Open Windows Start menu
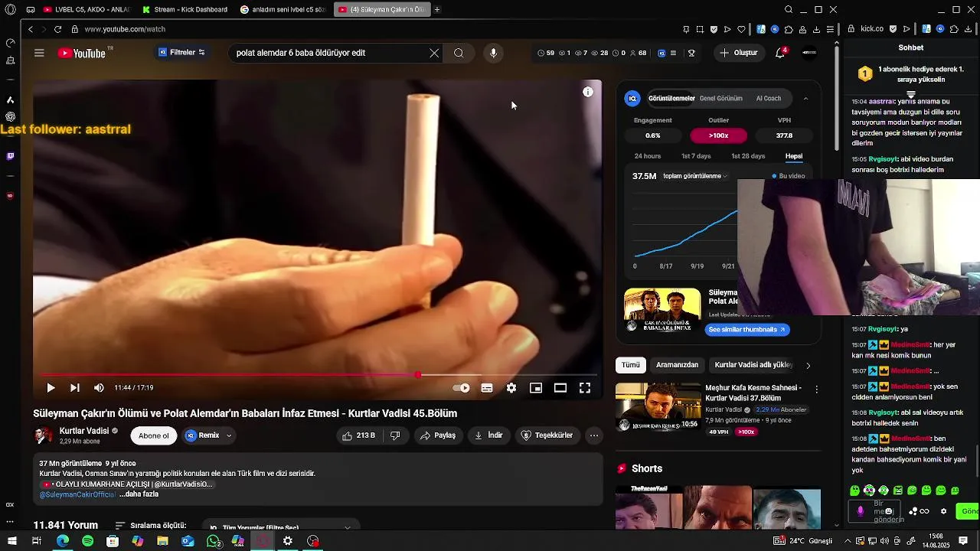The image size is (980, 551). click(x=11, y=541)
